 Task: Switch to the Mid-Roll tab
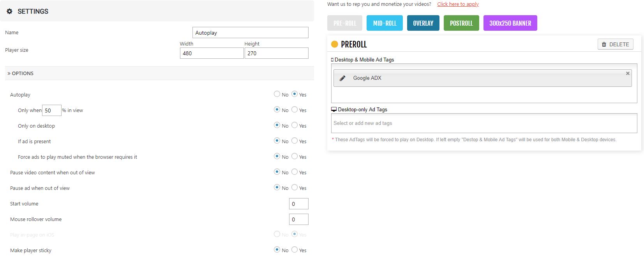(x=385, y=23)
